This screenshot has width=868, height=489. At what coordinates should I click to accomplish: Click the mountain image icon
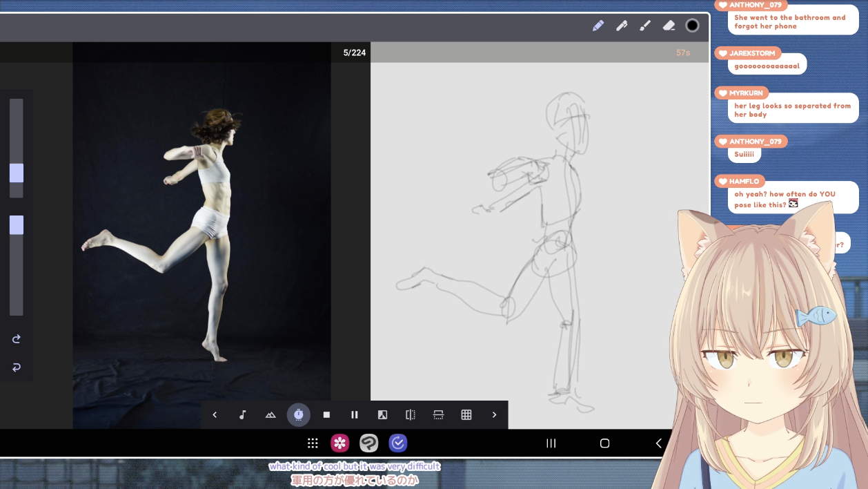[270, 415]
